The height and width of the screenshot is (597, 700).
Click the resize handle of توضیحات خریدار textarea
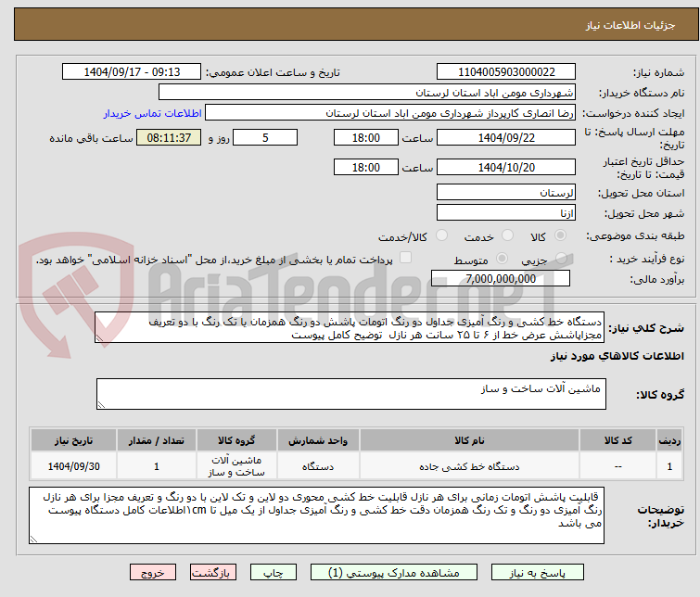(x=34, y=540)
